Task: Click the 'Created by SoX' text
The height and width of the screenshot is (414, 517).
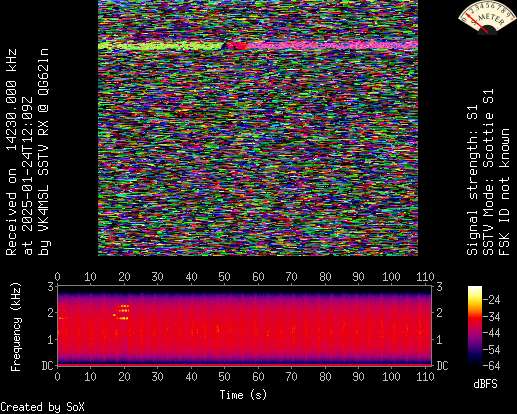Action: tap(42, 407)
